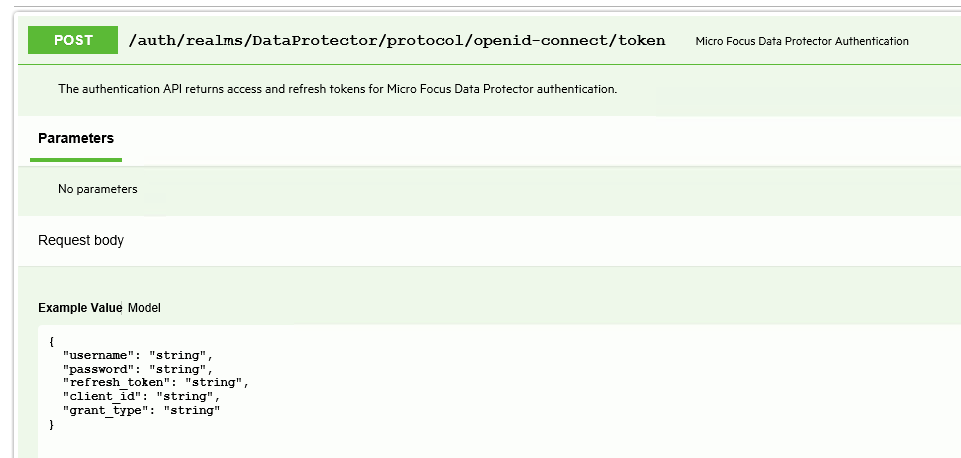Collapse operation via Micro Focus Data Protector Authentication summary
Screen dimensions: 961x458
pyautogui.click(x=802, y=41)
